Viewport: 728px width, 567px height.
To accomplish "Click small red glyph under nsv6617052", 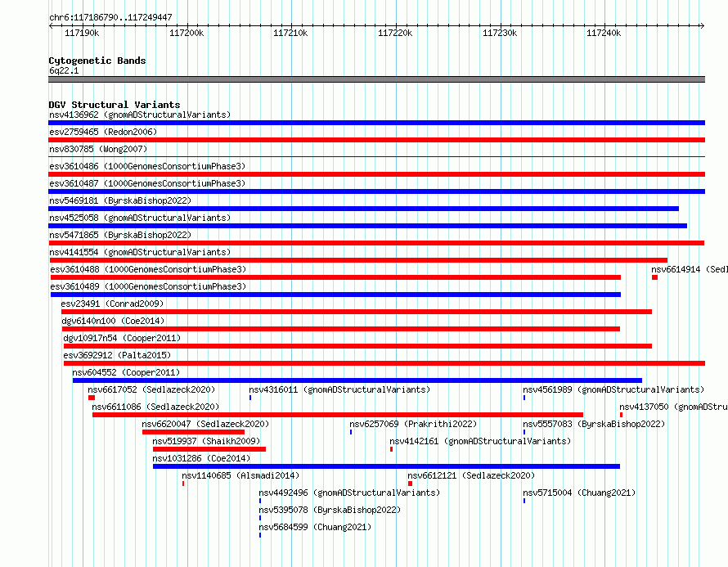I will coord(92,398).
